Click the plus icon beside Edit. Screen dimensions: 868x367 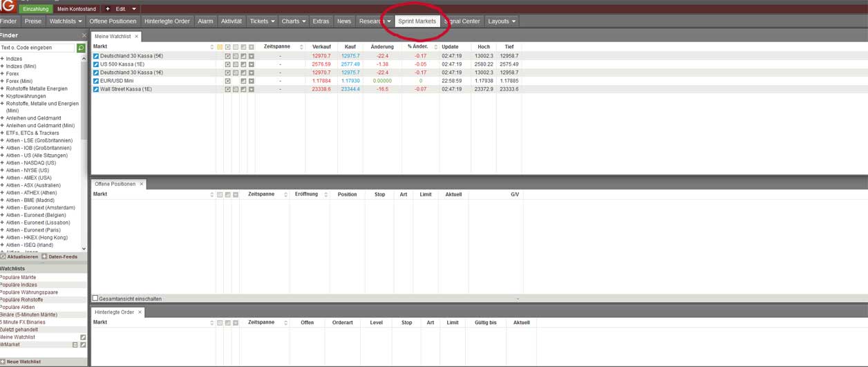click(x=108, y=9)
